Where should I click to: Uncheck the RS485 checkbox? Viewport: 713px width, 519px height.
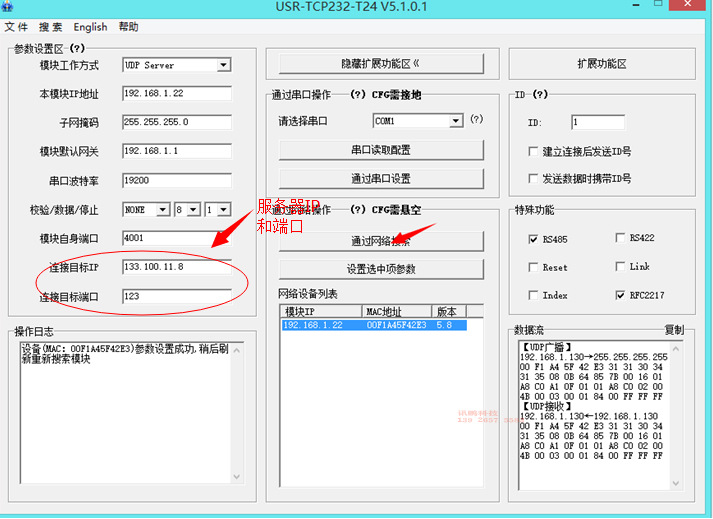[533, 239]
